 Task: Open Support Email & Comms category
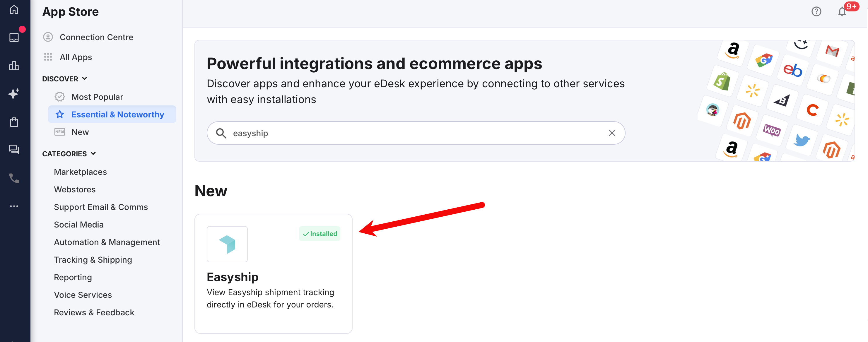point(101,207)
